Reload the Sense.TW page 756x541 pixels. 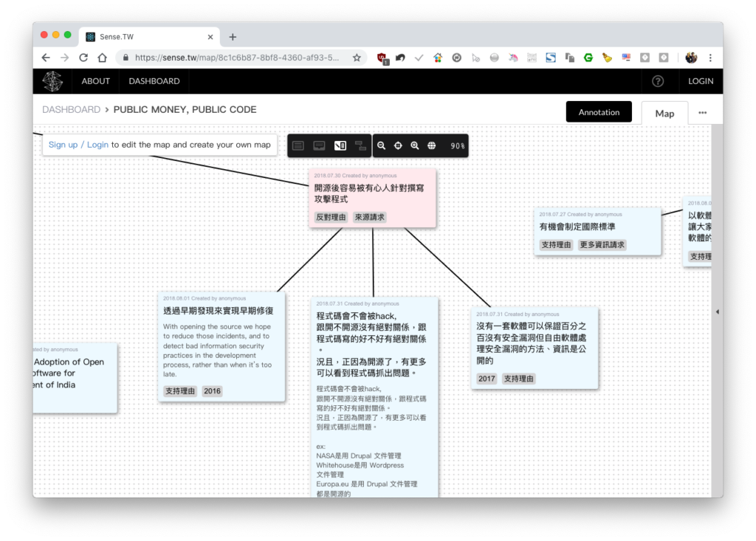(83, 58)
